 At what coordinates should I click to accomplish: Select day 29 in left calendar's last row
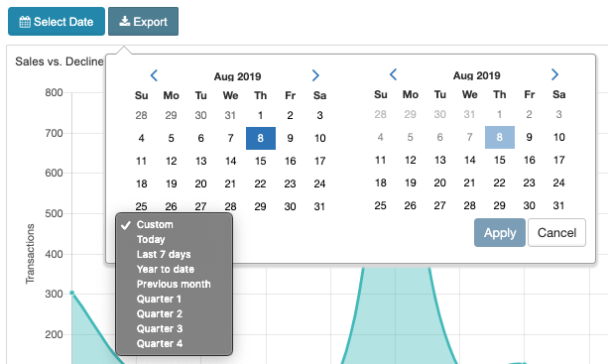click(261, 206)
